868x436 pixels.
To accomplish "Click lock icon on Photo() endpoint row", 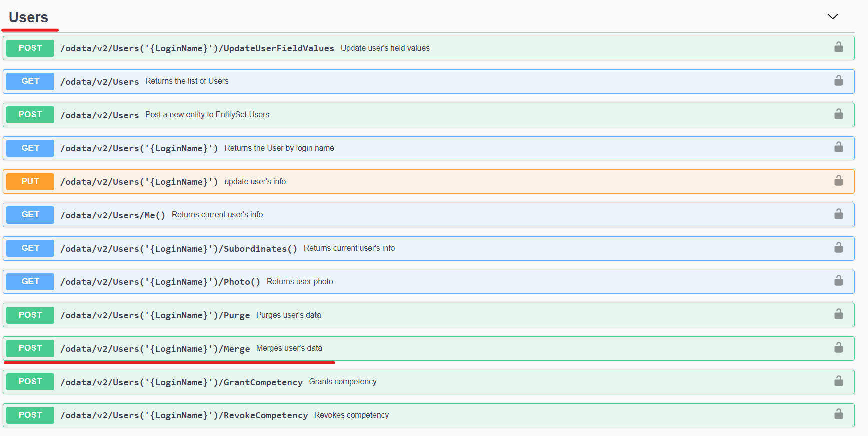I will pos(838,281).
